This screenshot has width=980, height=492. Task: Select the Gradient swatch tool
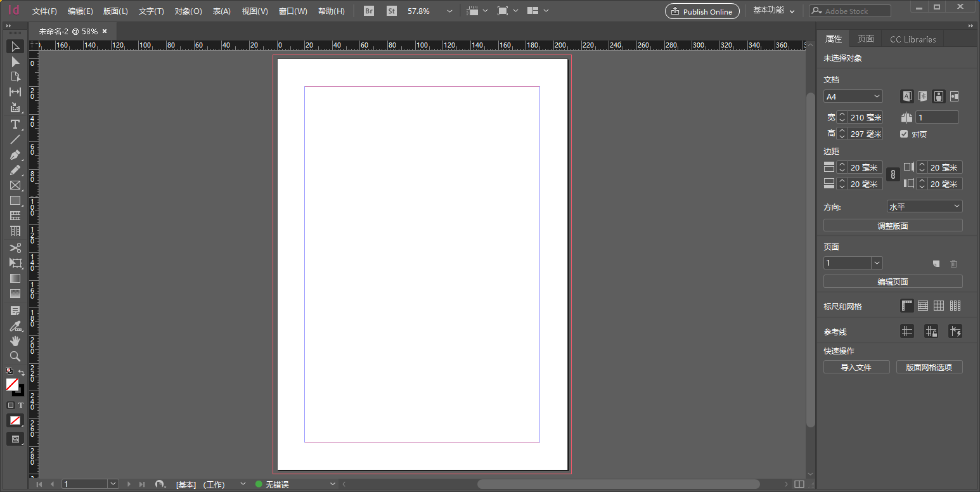(x=15, y=278)
